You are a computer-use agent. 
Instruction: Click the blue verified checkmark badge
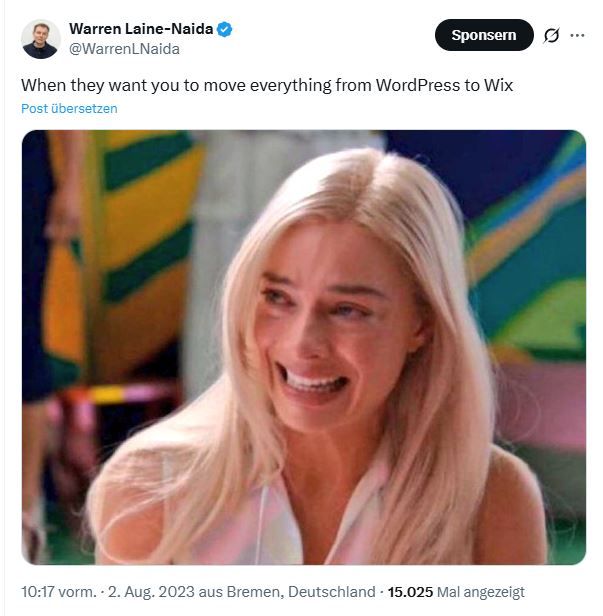coord(225,29)
